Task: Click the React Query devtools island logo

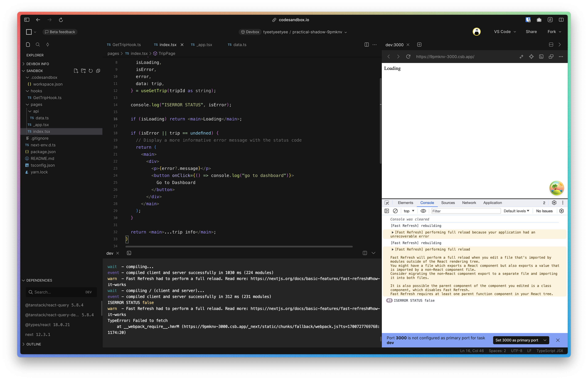Action: pyautogui.click(x=557, y=188)
